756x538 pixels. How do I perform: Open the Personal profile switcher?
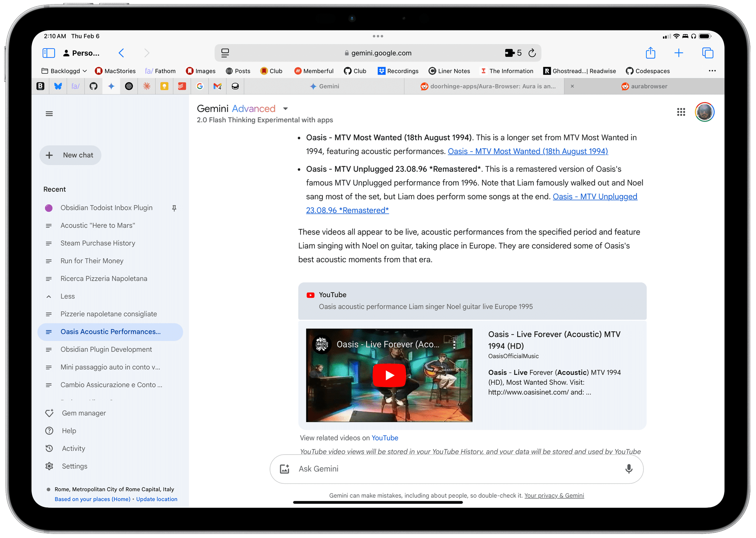pyautogui.click(x=81, y=53)
